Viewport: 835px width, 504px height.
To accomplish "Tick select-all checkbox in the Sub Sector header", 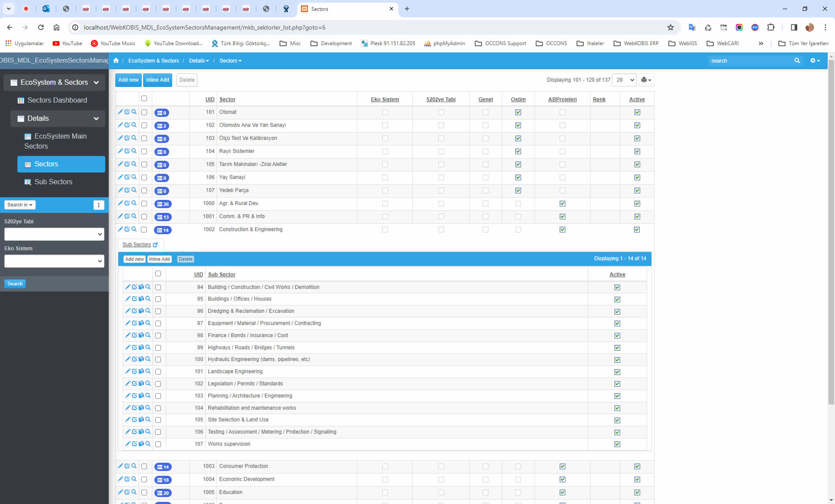I will click(x=158, y=274).
